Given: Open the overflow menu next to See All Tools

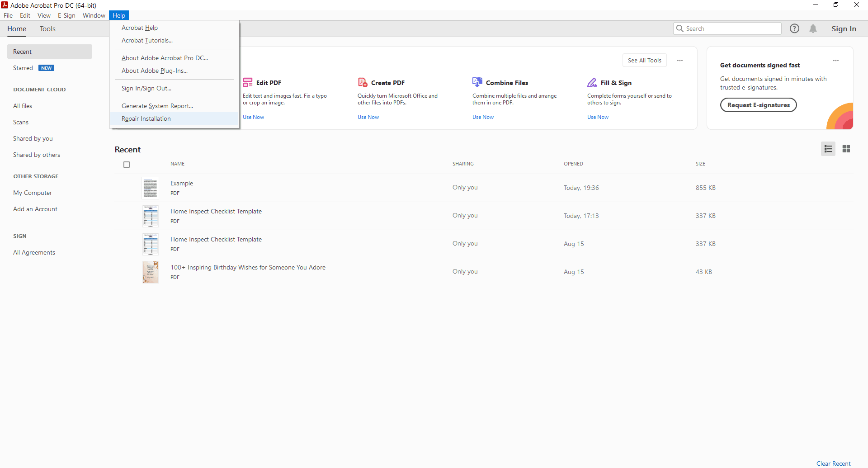Looking at the screenshot, I should [680, 60].
